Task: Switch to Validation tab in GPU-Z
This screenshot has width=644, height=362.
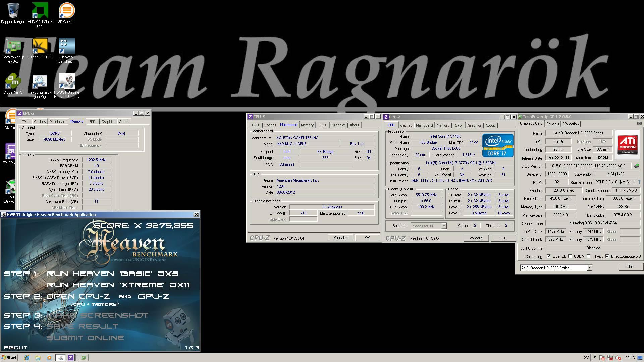Action: (571, 124)
